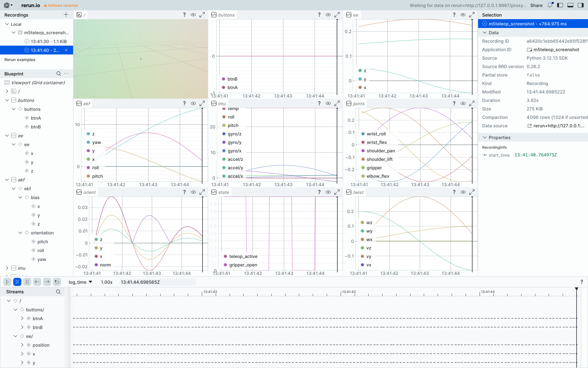Toggle loop playback mode
This screenshot has height=368, width=588.
[x=57, y=282]
